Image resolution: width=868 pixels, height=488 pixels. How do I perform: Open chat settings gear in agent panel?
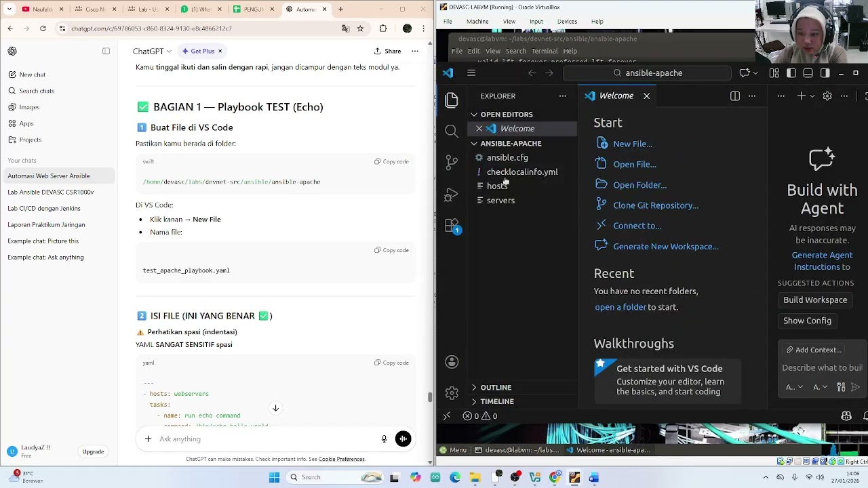click(827, 96)
